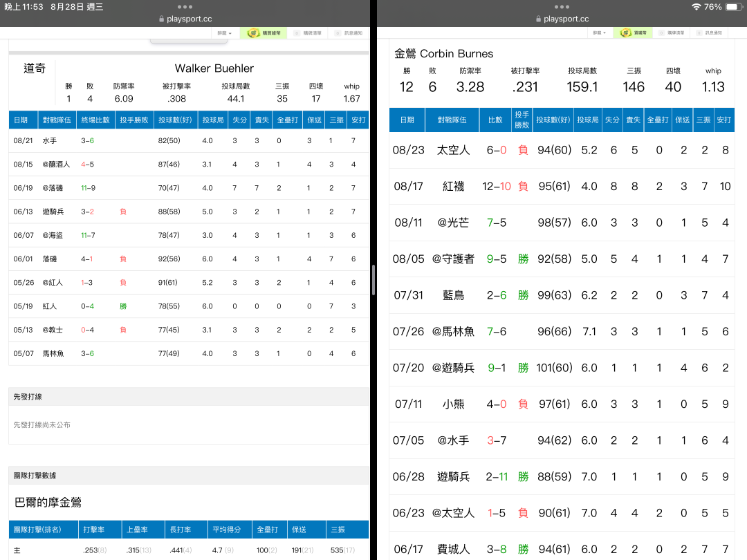Grab the split-view divider handle
This screenshot has width=747, height=560.
[373, 280]
